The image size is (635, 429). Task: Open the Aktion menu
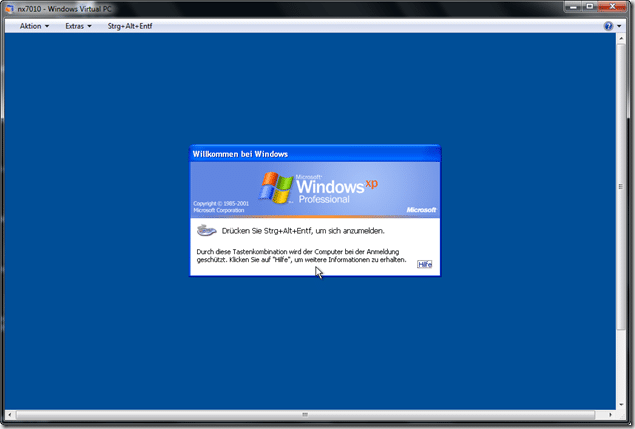tap(34, 26)
